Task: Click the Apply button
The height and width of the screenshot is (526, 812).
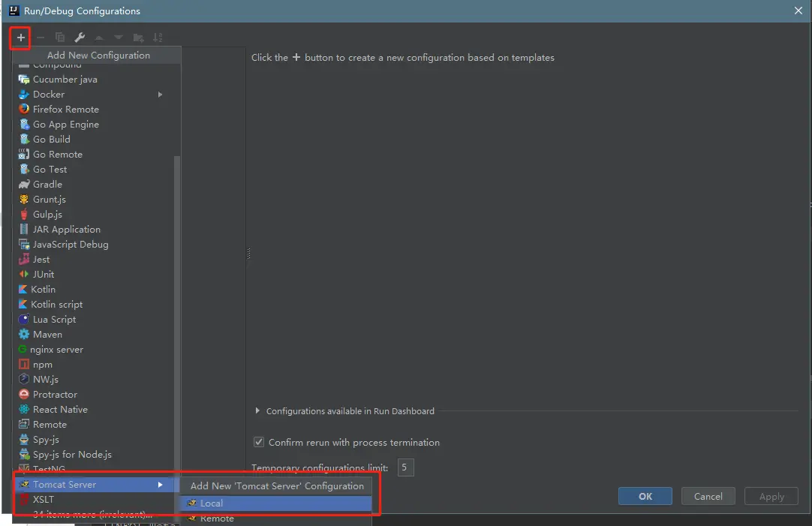Action: pos(771,496)
